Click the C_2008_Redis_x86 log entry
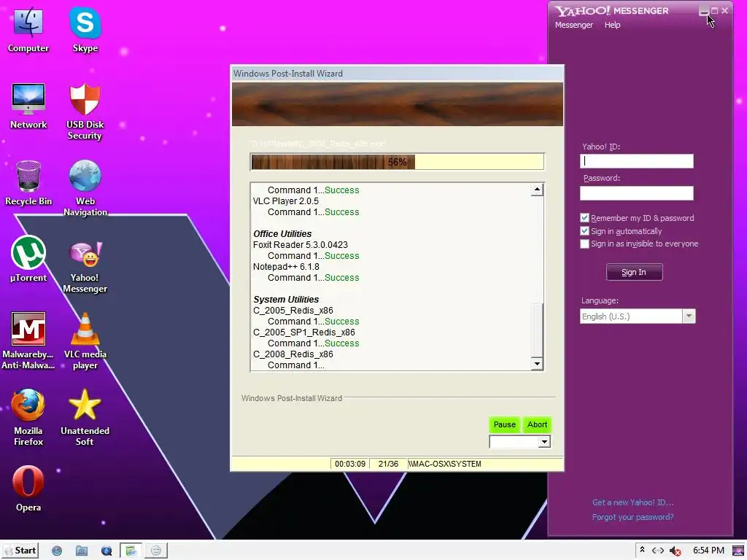747x560 pixels. pos(293,354)
